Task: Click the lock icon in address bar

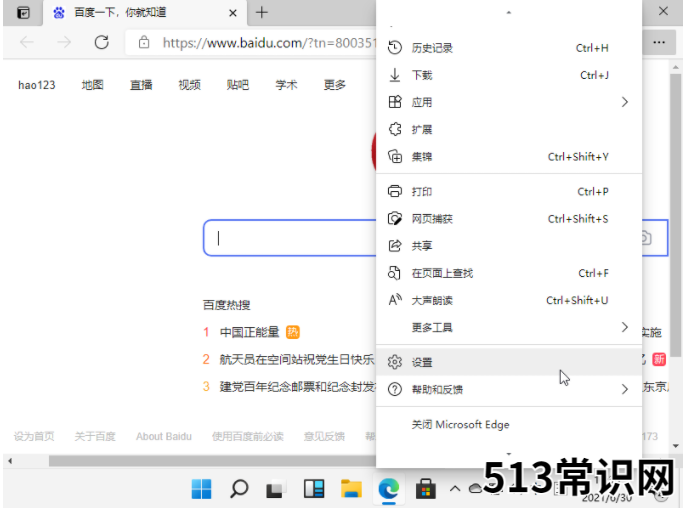Action: [144, 42]
